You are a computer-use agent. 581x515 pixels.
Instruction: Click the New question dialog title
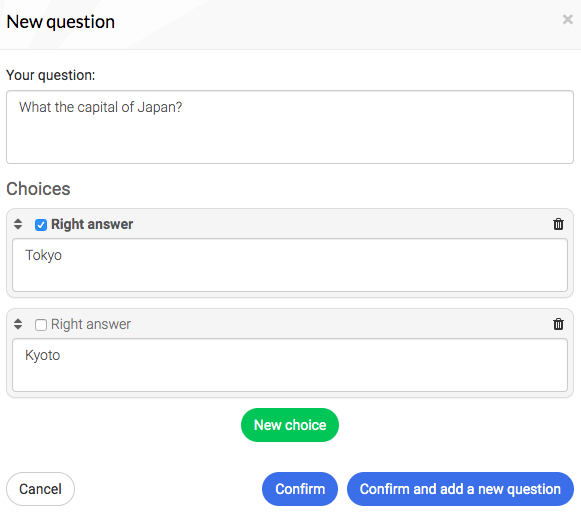tap(61, 22)
